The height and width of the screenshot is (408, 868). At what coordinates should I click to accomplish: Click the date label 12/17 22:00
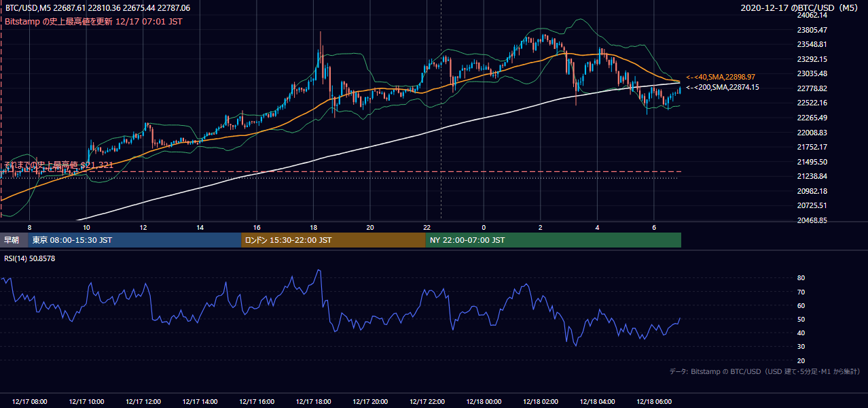pyautogui.click(x=427, y=402)
